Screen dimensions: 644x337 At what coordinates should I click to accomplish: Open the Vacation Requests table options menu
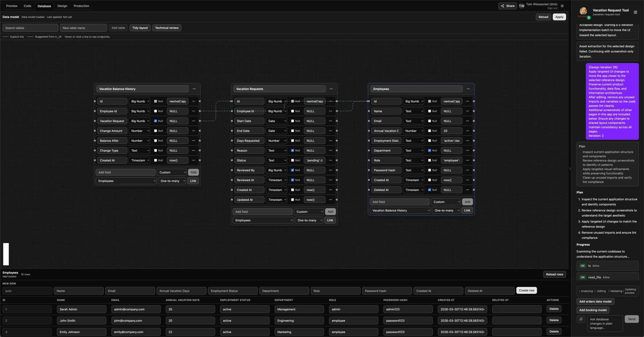tap(331, 89)
